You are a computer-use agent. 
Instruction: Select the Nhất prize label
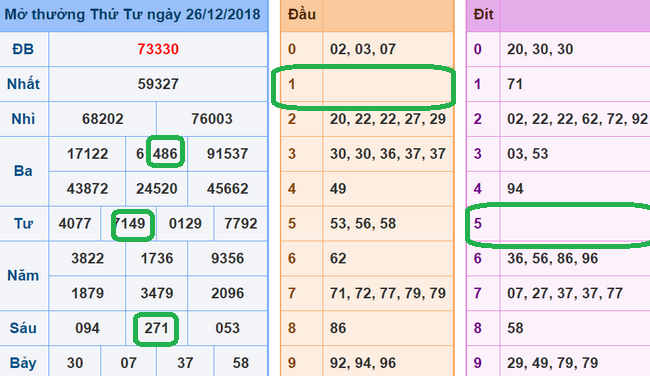pyautogui.click(x=23, y=84)
